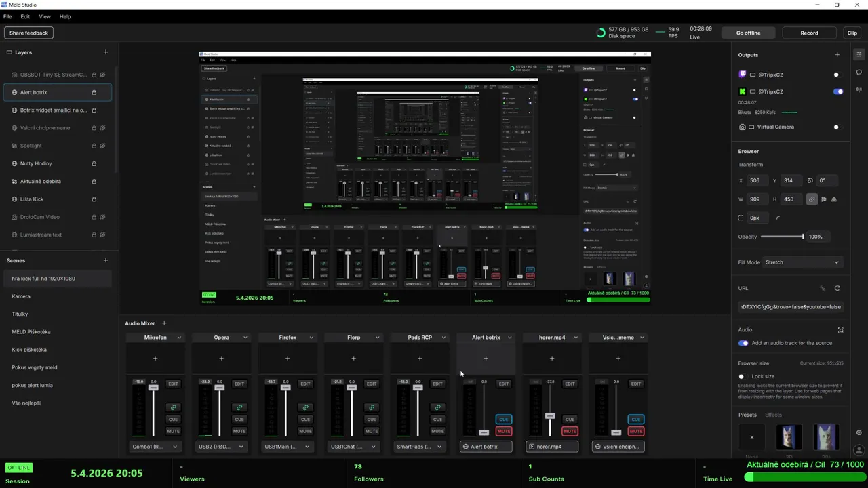
Task: Click the Mikrofon volume fader
Action: pos(153,387)
